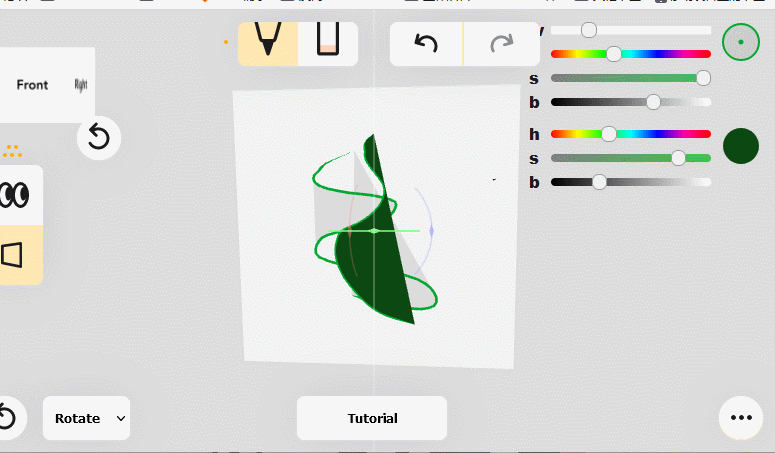The height and width of the screenshot is (453, 775).
Task: Click the reset icon beside the Rotate dropdown
Action: point(6,418)
